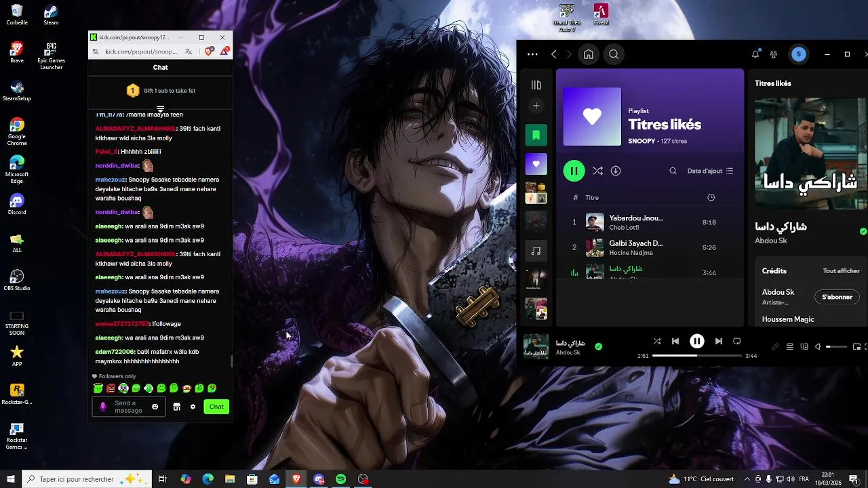868x488 pixels.
Task: Open Spotify notifications bell
Action: [755, 54]
